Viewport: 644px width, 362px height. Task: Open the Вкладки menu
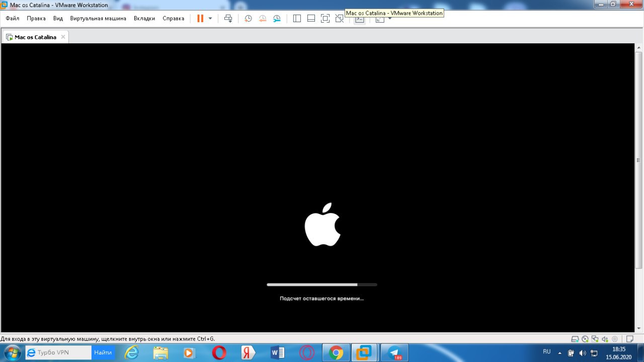(144, 18)
